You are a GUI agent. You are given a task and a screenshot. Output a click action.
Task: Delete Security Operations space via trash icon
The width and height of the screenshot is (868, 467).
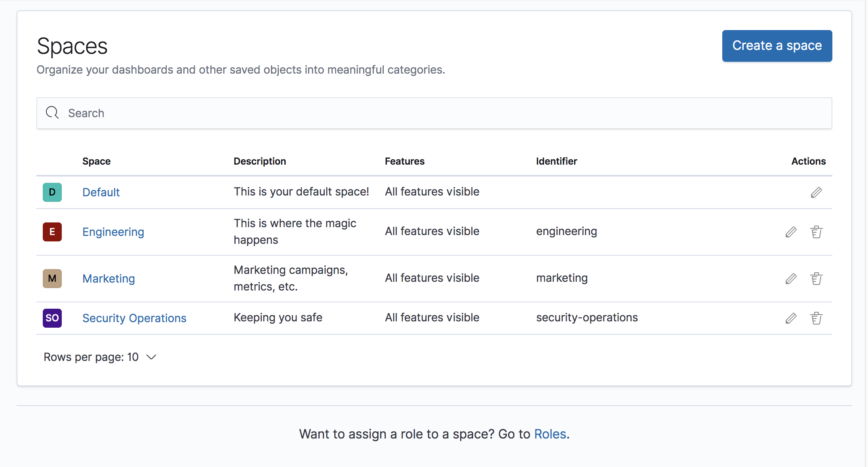(x=816, y=318)
